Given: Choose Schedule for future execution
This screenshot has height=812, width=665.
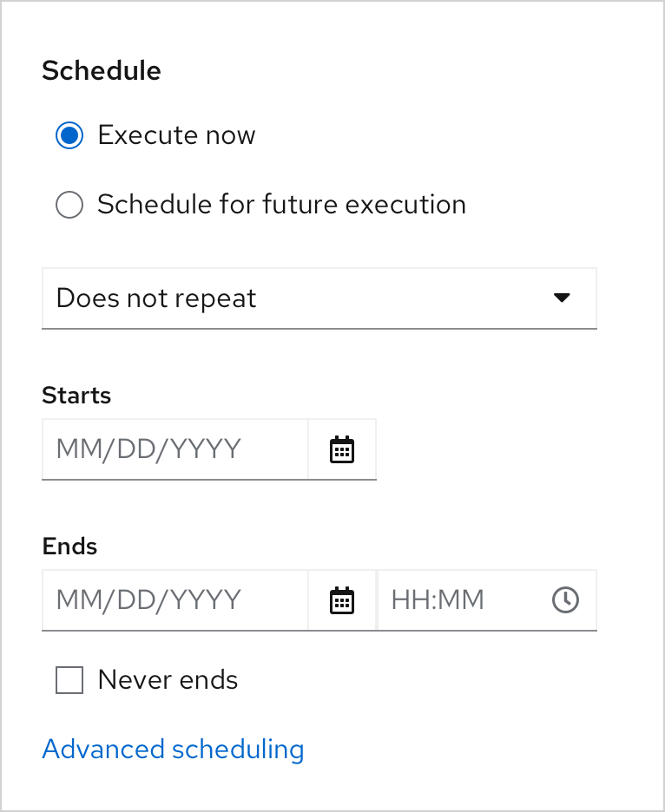Looking at the screenshot, I should click(x=69, y=205).
